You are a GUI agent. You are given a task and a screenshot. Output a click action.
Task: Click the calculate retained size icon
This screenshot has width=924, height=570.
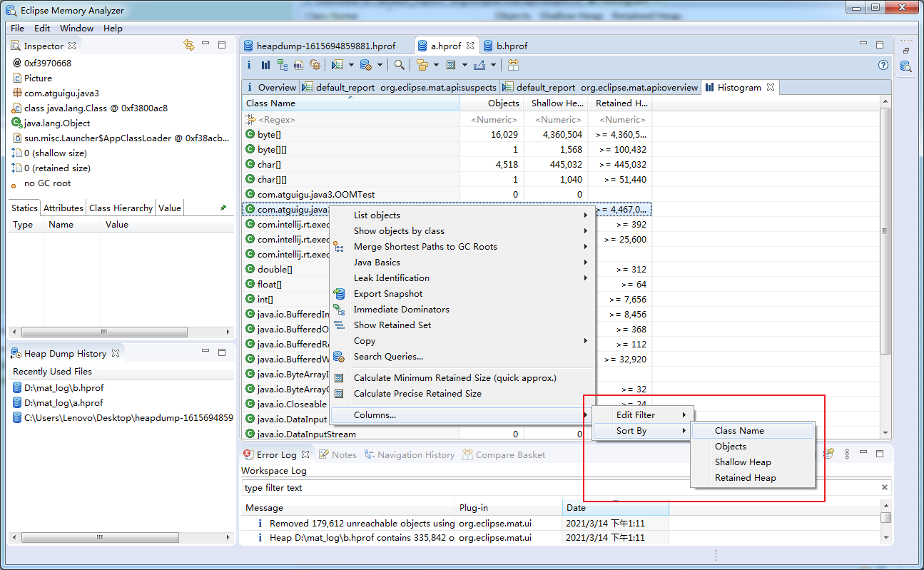click(451, 65)
